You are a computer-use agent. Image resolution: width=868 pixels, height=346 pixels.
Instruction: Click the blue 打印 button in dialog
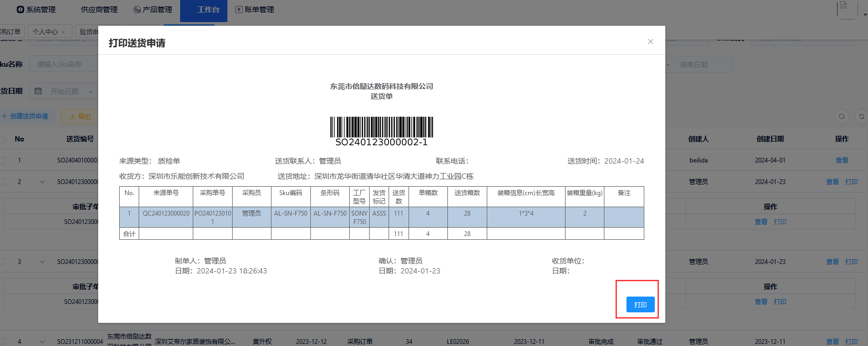(x=641, y=304)
